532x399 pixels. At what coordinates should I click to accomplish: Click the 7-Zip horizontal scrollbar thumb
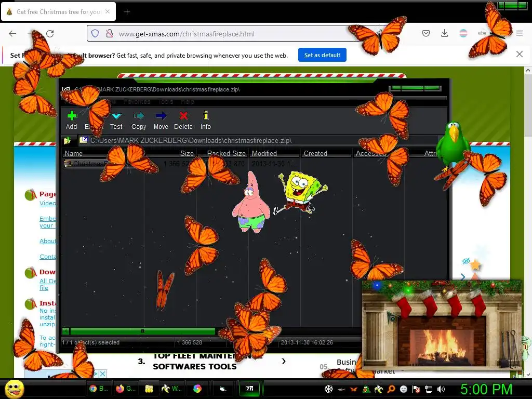point(142,331)
